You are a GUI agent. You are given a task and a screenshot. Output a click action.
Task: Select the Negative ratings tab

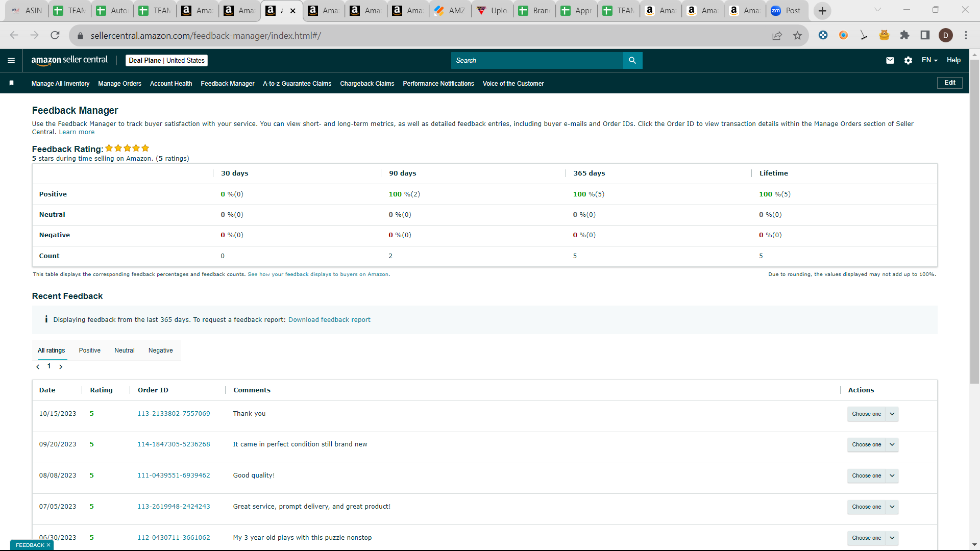161,350
